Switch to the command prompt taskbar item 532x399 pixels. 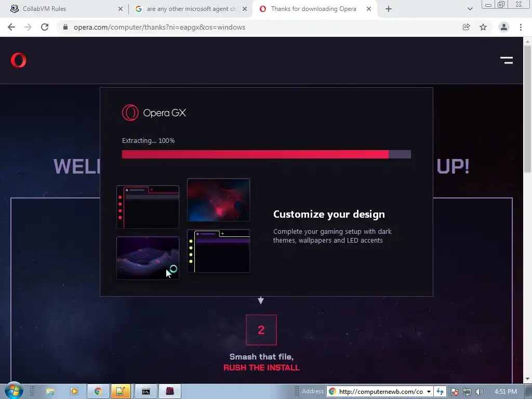tap(146, 392)
